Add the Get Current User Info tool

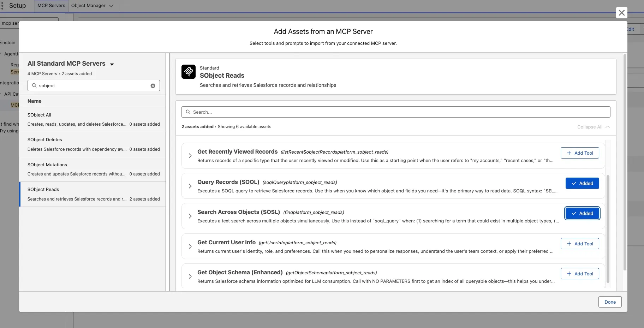(580, 244)
